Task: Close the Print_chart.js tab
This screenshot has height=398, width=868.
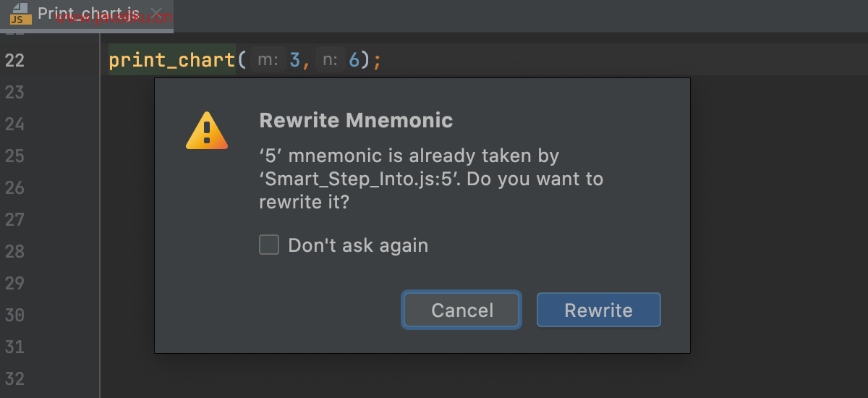Action: [x=156, y=14]
